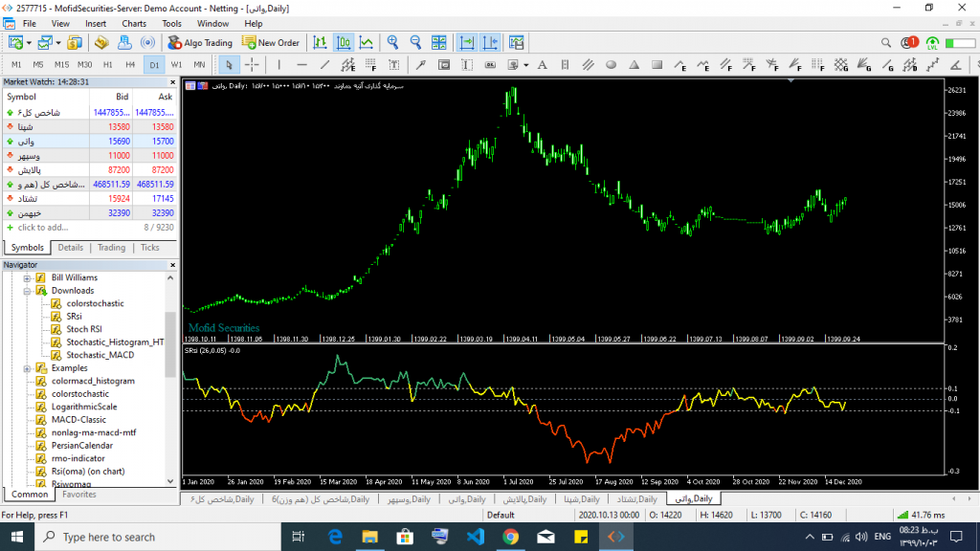This screenshot has width=980, height=551.
Task: Select the شپنا row in Market Watch
Action: [x=90, y=127]
